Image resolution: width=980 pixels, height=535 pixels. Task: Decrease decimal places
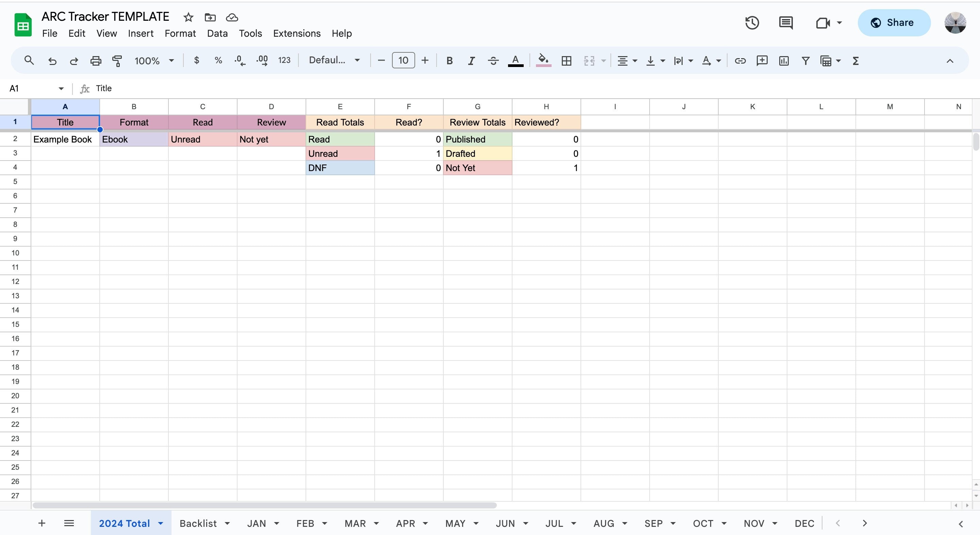[239, 61]
